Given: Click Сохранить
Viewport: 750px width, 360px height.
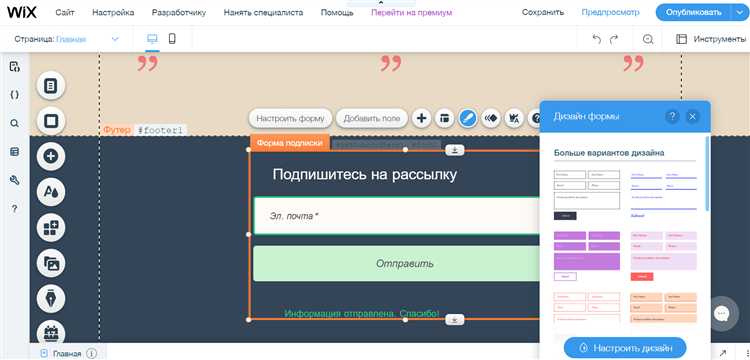Looking at the screenshot, I should click(x=543, y=12).
